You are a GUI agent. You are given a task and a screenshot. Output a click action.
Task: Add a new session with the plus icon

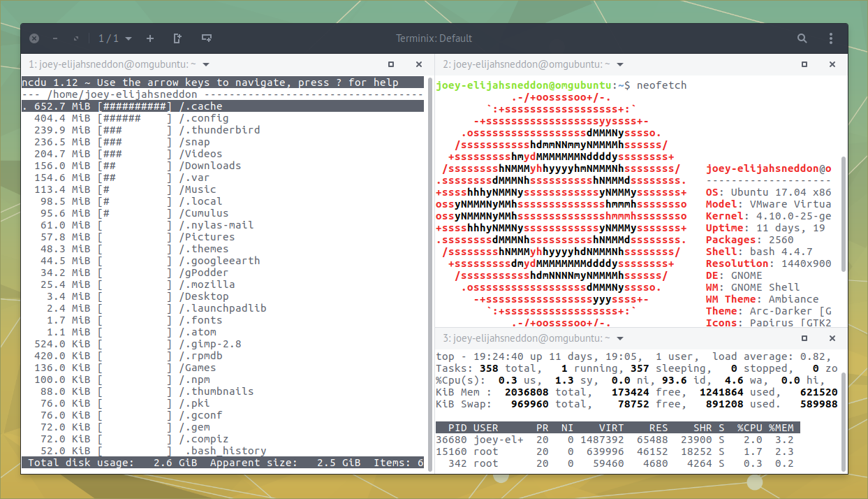tap(150, 38)
